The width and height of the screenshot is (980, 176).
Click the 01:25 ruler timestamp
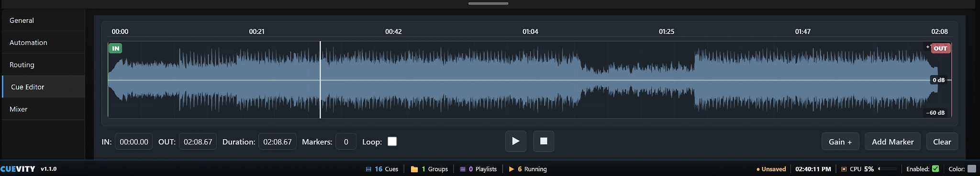tap(667, 32)
